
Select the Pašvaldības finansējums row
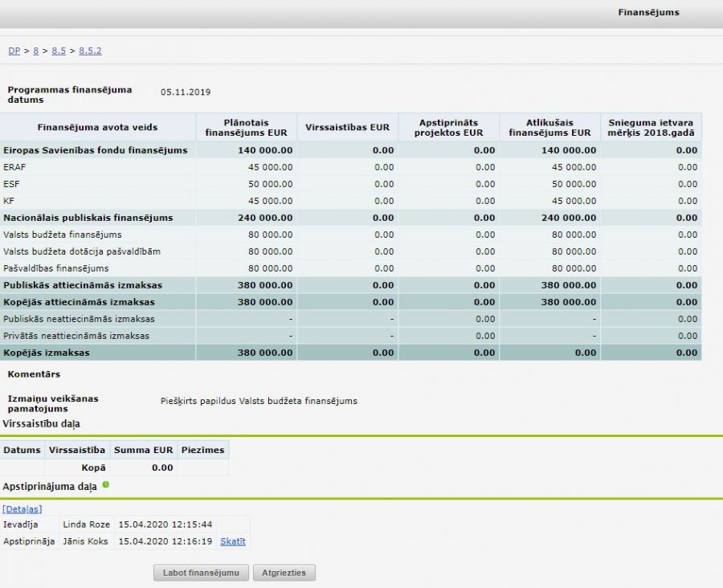pyautogui.click(x=55, y=268)
